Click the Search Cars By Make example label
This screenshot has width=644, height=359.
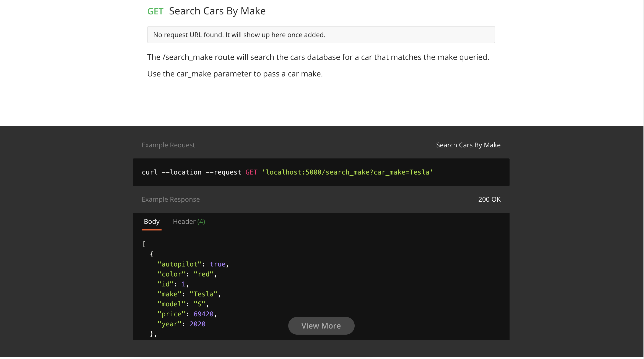click(x=468, y=145)
